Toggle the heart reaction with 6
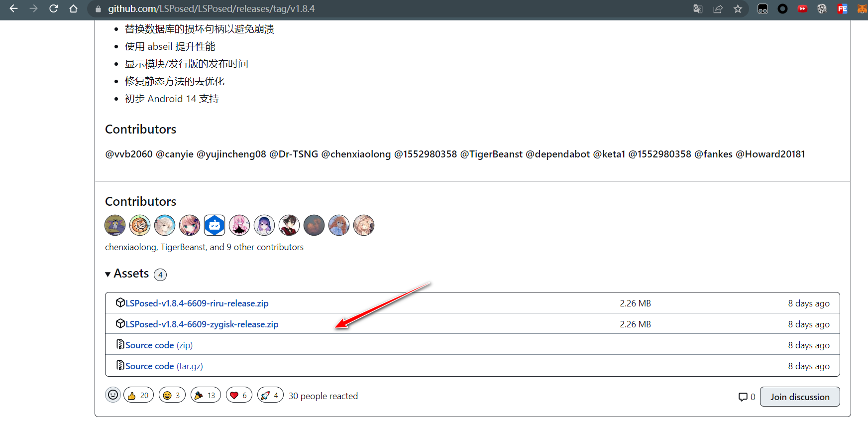Viewport: 868px width, 431px height. [x=239, y=395]
